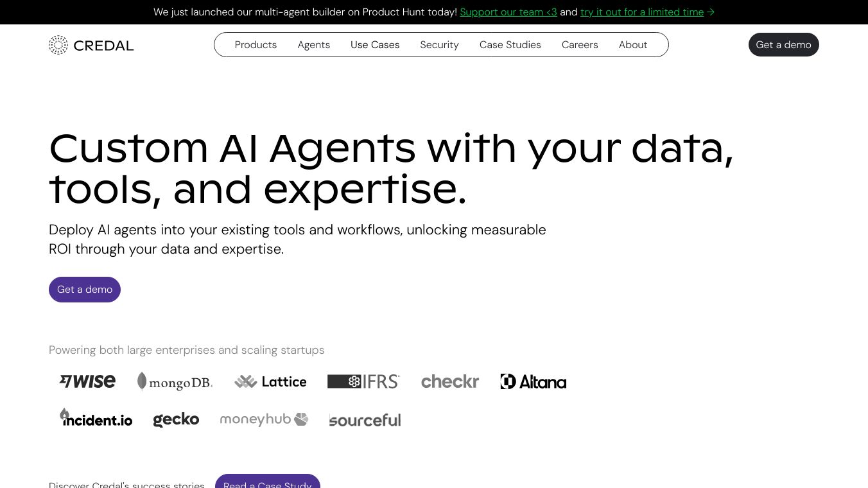Visit the Careers page
Viewport: 868px width, 488px height.
tap(580, 45)
